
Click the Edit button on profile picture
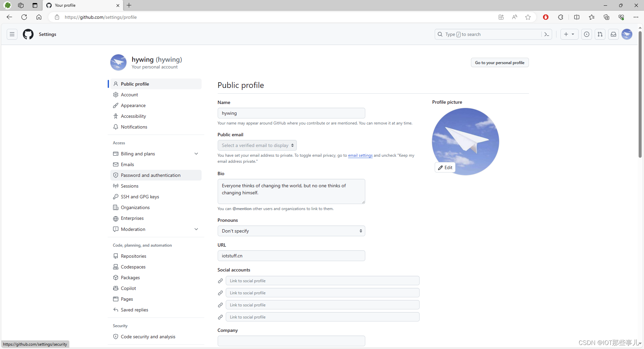[x=445, y=167]
